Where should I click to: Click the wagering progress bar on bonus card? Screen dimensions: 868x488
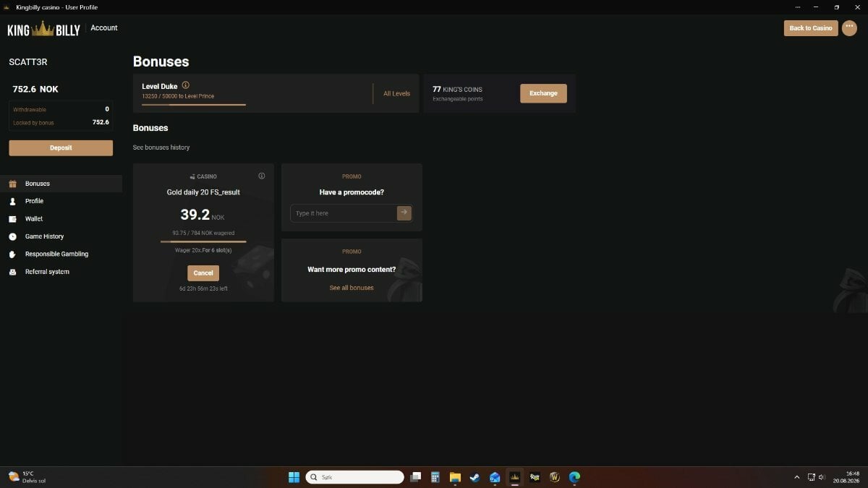203,241
